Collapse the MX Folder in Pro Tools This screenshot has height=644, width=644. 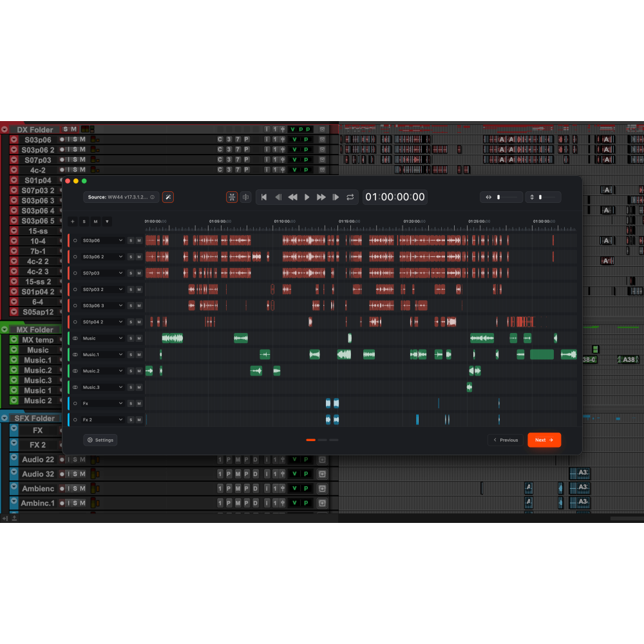click(5, 329)
